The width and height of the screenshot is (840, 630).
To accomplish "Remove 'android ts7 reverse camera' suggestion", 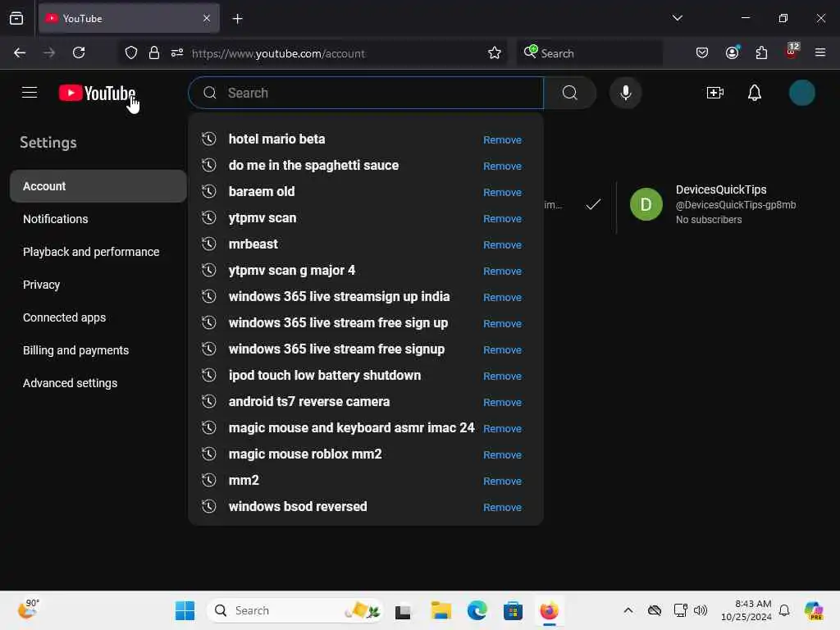I will pyautogui.click(x=502, y=402).
